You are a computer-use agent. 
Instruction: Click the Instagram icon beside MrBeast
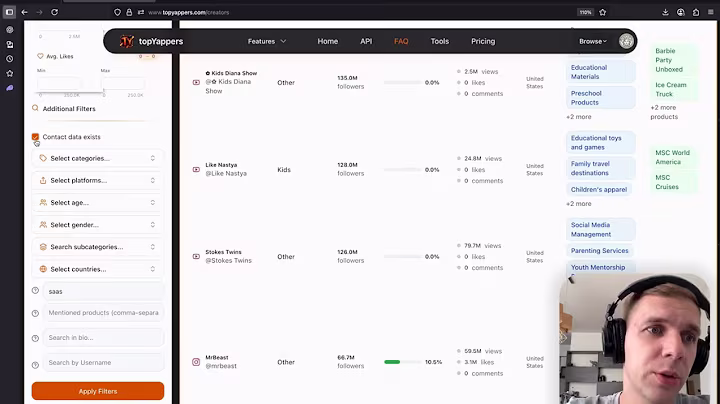point(196,362)
